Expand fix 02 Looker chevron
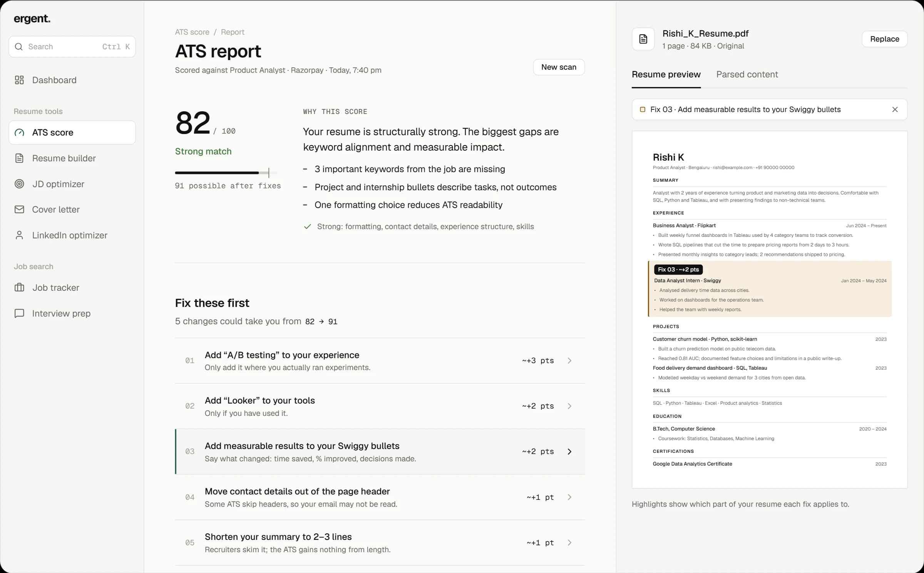The image size is (924, 573). point(569,406)
